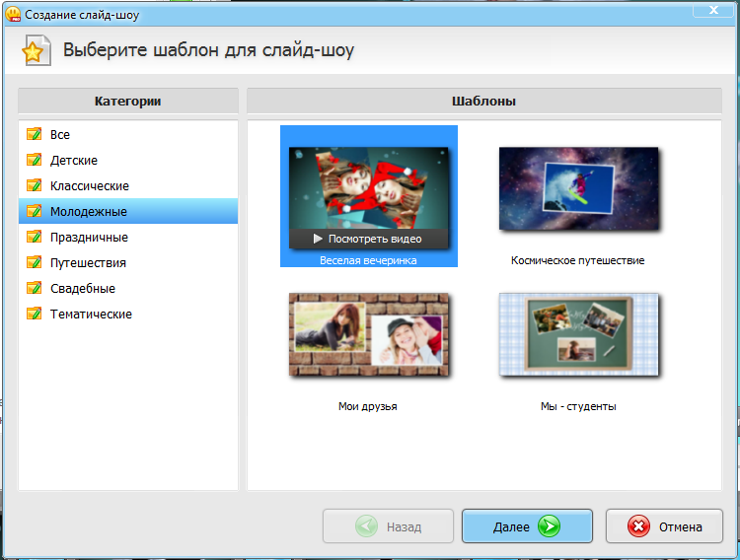Select the 'Космическое путешествие' template thumbnail
The width and height of the screenshot is (740, 560).
coord(578,188)
